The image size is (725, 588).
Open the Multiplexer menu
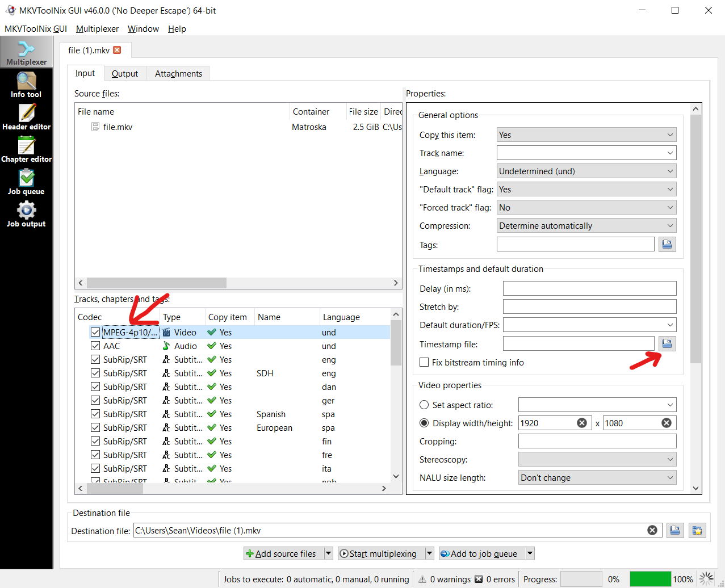97,29
